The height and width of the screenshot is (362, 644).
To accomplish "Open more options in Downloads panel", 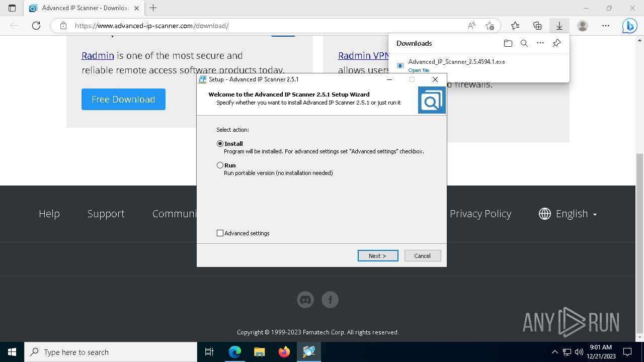I will (x=540, y=43).
